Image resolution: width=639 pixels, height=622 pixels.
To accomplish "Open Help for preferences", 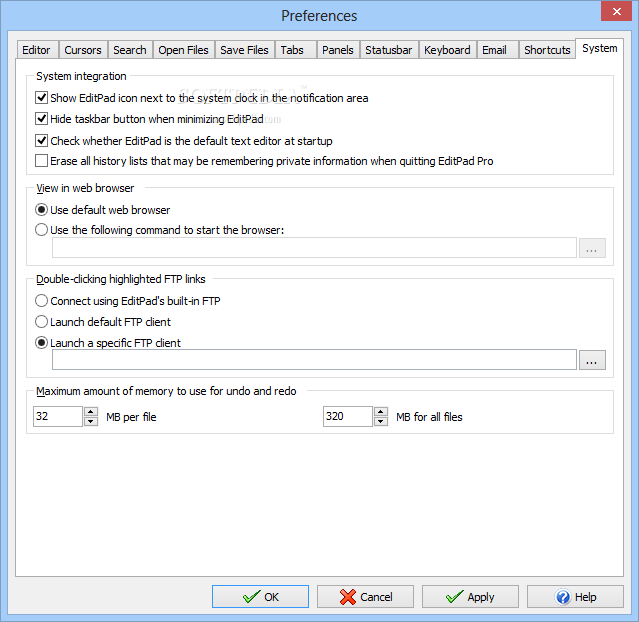I will 575,597.
